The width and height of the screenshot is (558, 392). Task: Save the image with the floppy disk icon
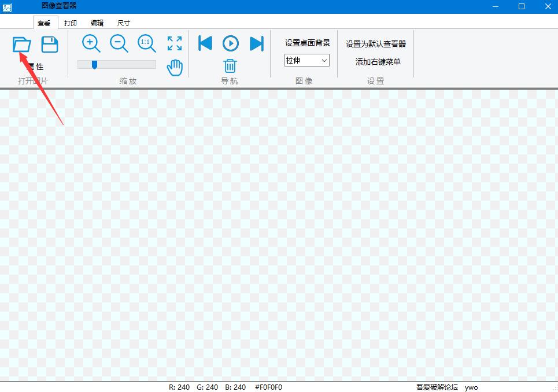tap(50, 45)
